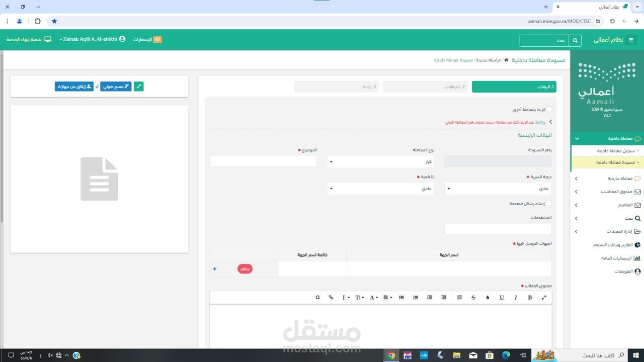The height and width of the screenshot is (362, 644).
Task: Check the 'إنشاء رسائل متعددة' checkbox
Action: [x=549, y=204]
